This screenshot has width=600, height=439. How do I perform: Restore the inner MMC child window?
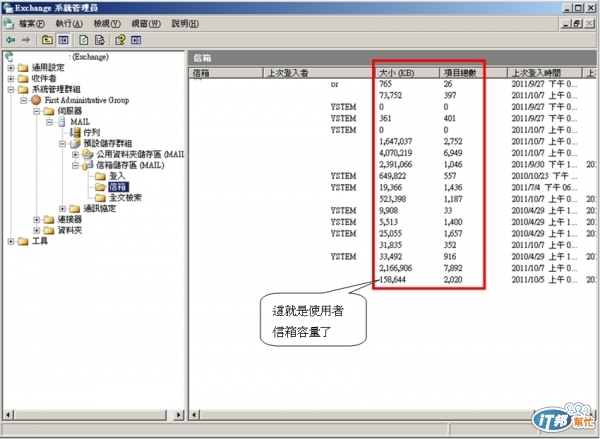click(577, 24)
